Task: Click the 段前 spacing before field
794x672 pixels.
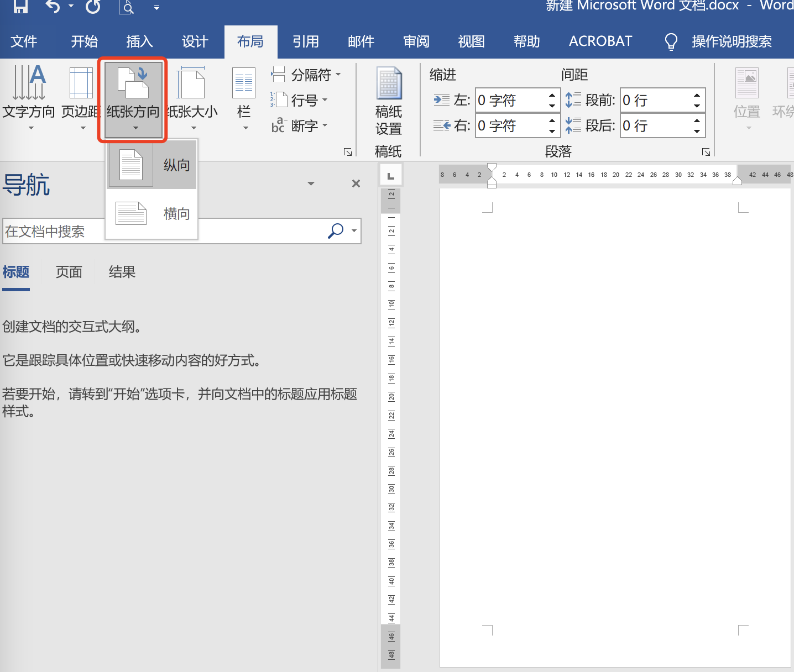Action: (x=656, y=100)
